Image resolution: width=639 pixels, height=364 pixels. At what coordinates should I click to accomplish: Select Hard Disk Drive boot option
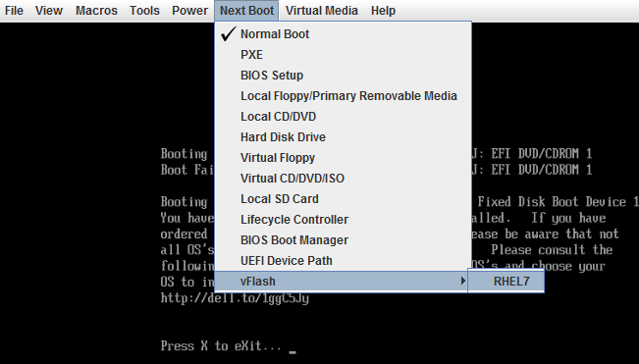(x=343, y=137)
